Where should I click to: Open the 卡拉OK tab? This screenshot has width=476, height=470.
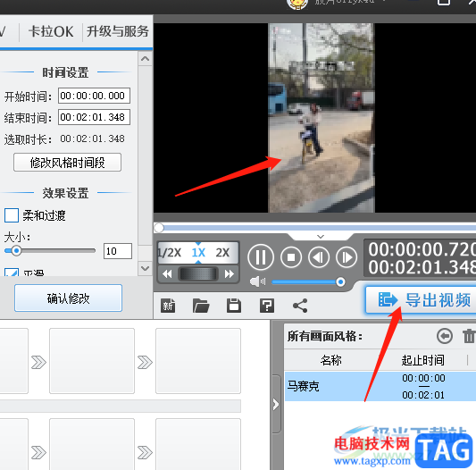[51, 31]
